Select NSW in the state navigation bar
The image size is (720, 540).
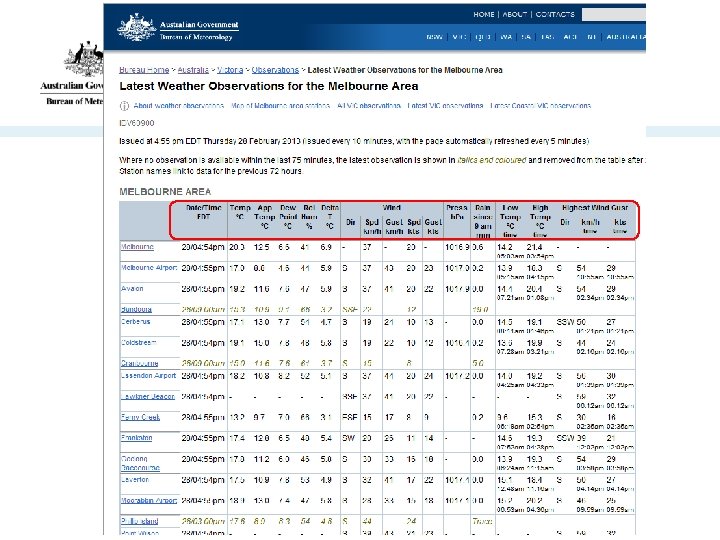point(434,37)
